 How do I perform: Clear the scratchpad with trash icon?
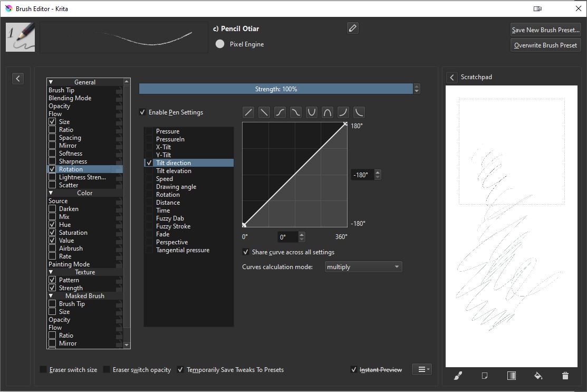565,376
